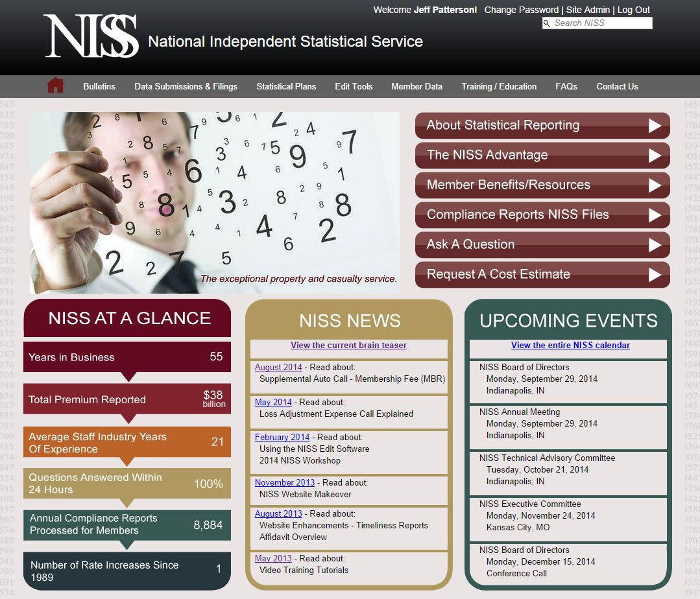This screenshot has height=599, width=700.
Task: Click the NISS logo in the header
Action: tap(91, 36)
